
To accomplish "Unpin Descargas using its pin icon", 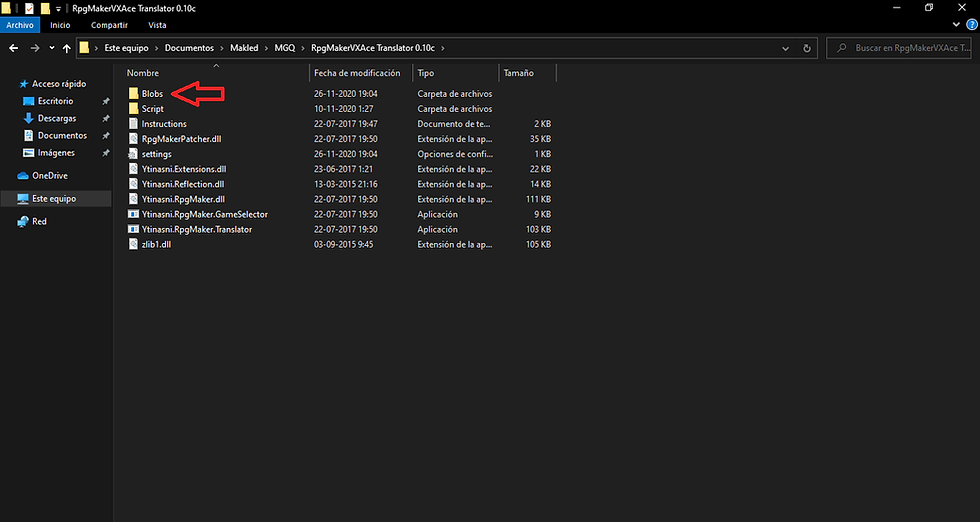I will (106, 118).
